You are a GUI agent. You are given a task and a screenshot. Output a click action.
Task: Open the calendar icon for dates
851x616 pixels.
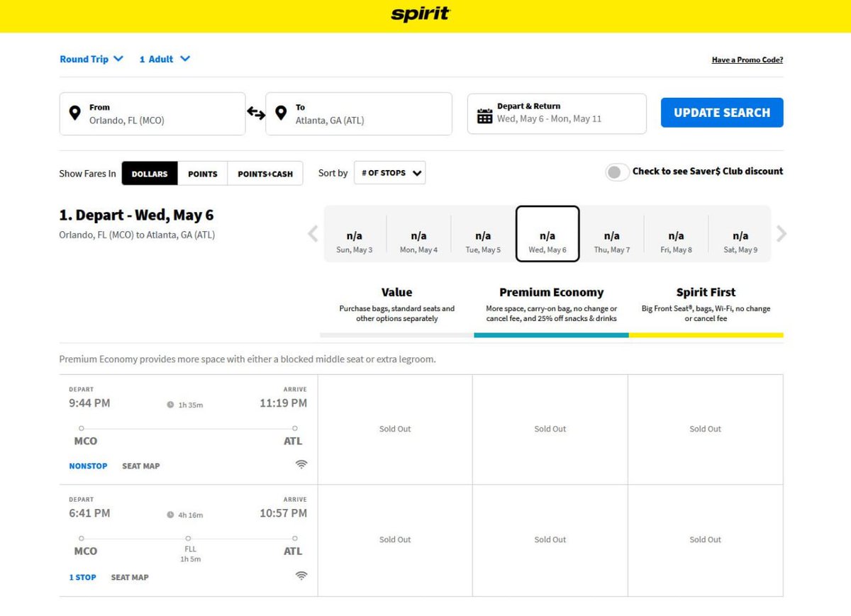[484, 116]
